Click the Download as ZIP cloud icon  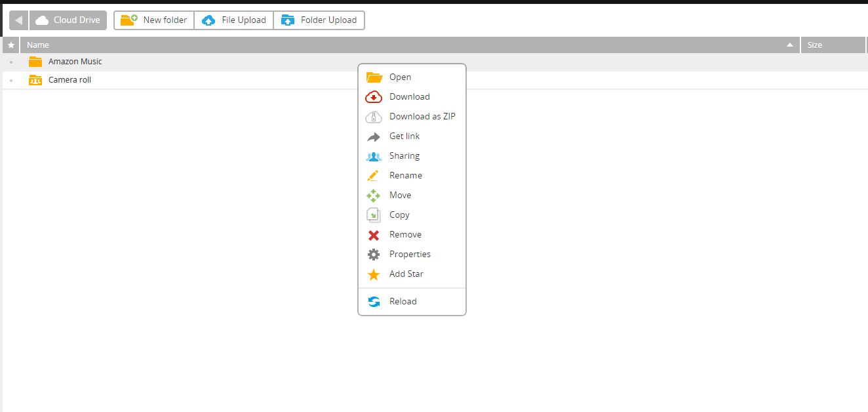coord(373,117)
